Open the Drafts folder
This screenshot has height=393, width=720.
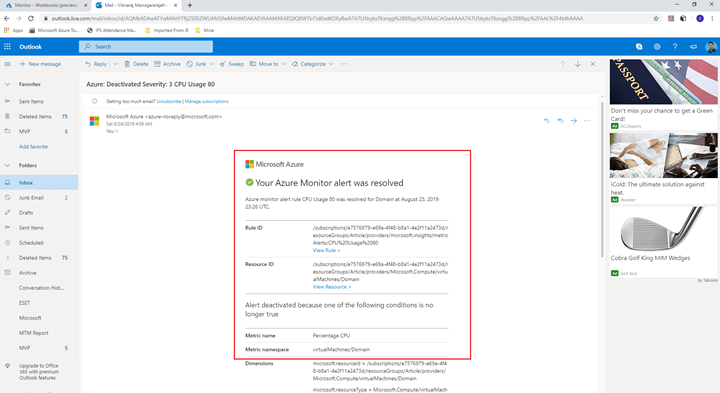click(26, 213)
